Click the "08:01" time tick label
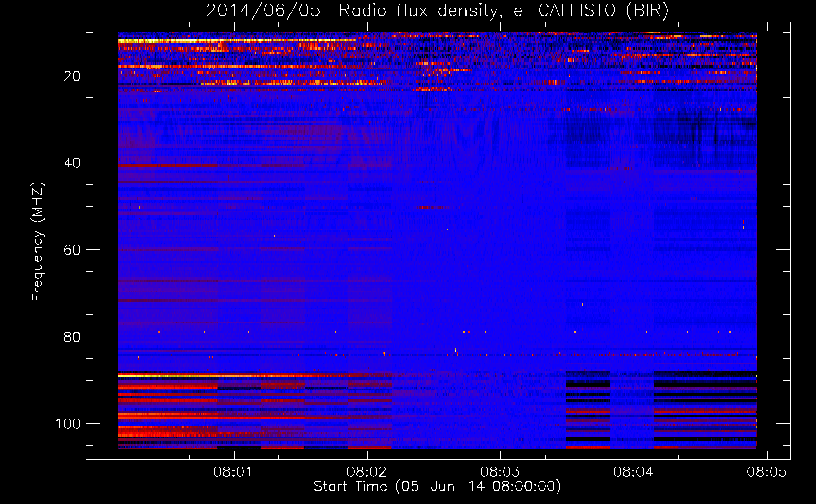816x504 pixels. click(234, 472)
